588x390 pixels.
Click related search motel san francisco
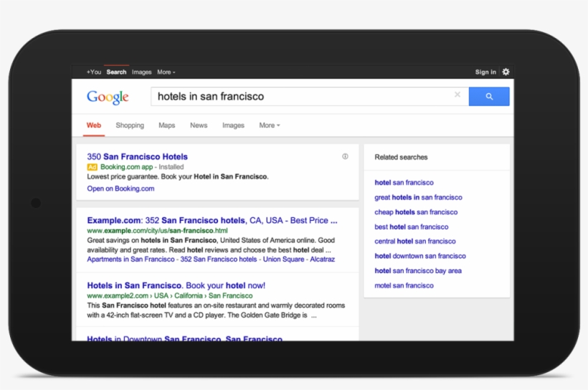tap(404, 285)
